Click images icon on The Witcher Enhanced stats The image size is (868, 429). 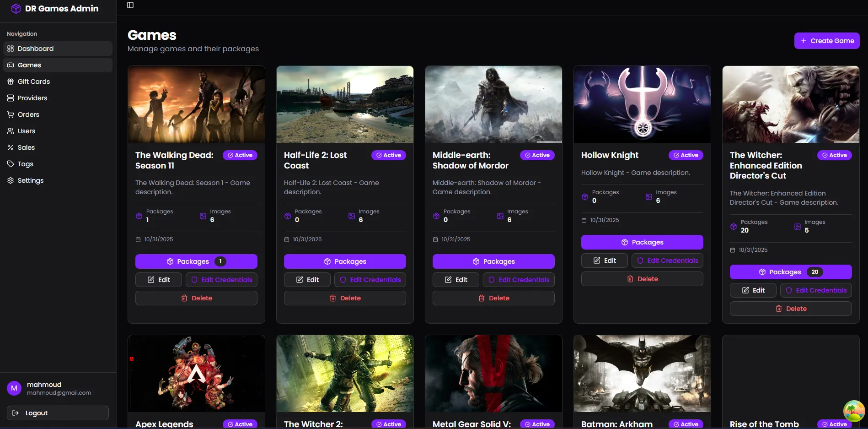point(798,227)
